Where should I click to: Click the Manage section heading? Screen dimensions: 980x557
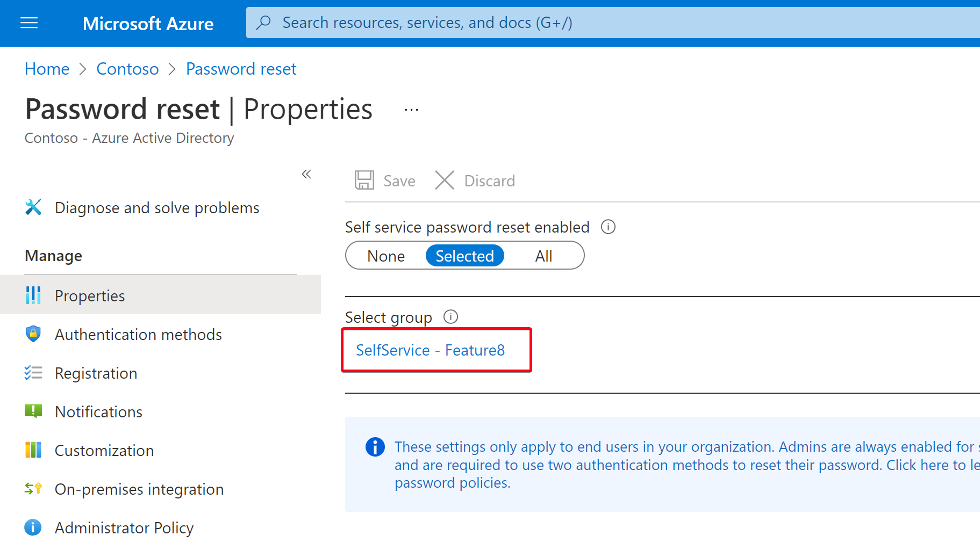coord(53,256)
